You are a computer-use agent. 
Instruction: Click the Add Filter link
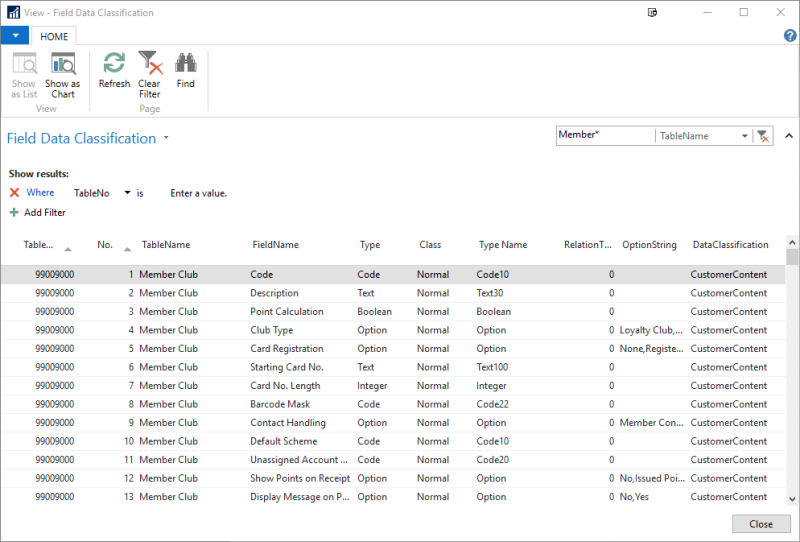click(x=45, y=212)
